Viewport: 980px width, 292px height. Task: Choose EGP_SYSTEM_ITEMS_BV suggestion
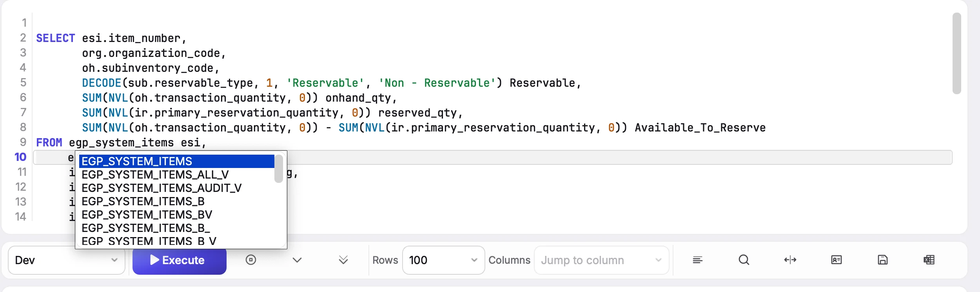click(176, 215)
